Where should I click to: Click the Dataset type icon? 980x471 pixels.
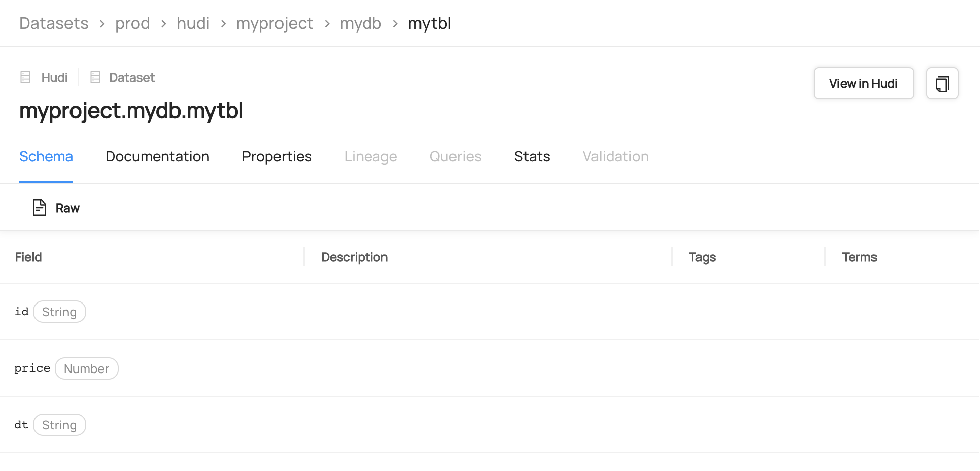tap(95, 77)
